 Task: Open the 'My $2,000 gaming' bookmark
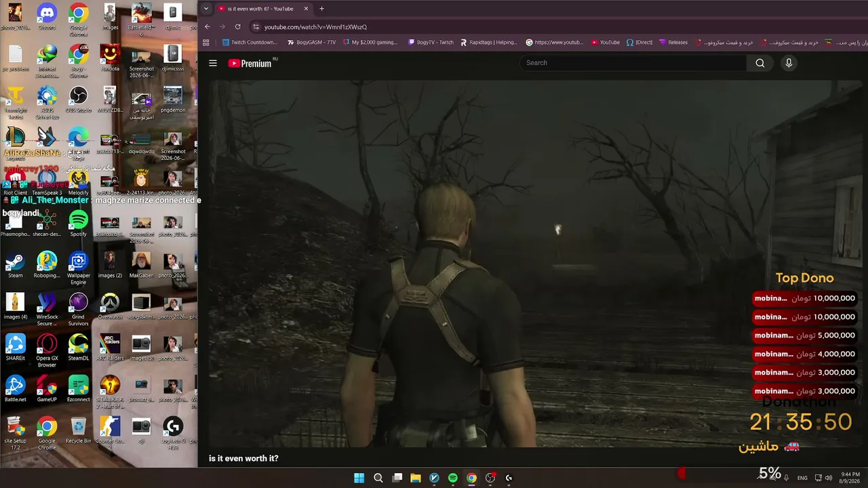pos(370,42)
